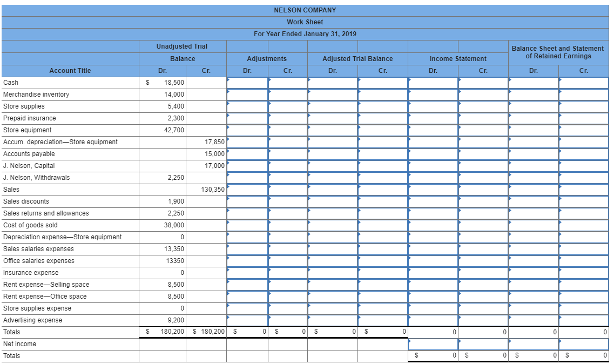Select the Adjustments Dr. cell for Insurance expense
The height and width of the screenshot is (364, 614).
point(247,273)
